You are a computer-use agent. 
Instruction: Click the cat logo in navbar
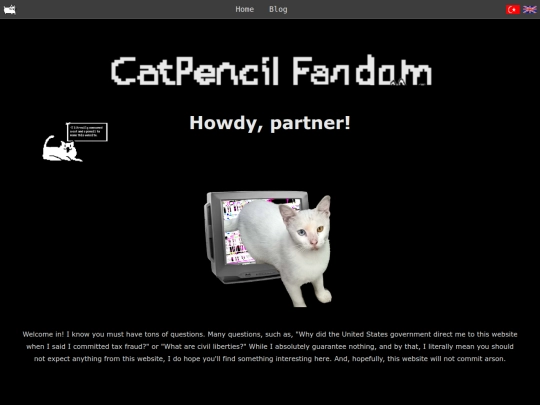pos(10,9)
